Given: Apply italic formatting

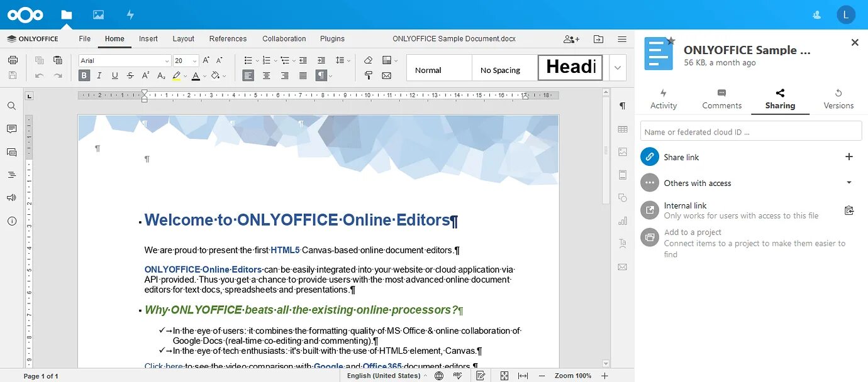Looking at the screenshot, I should pyautogui.click(x=99, y=75).
